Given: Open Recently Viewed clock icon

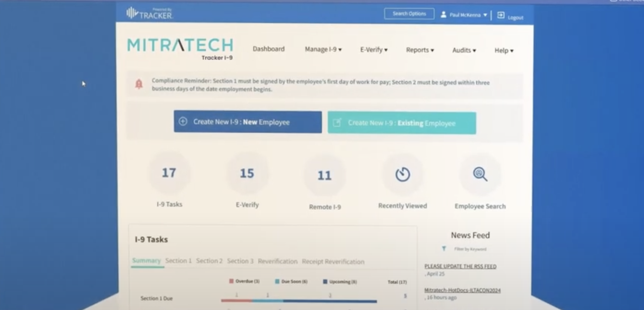Looking at the screenshot, I should [402, 174].
